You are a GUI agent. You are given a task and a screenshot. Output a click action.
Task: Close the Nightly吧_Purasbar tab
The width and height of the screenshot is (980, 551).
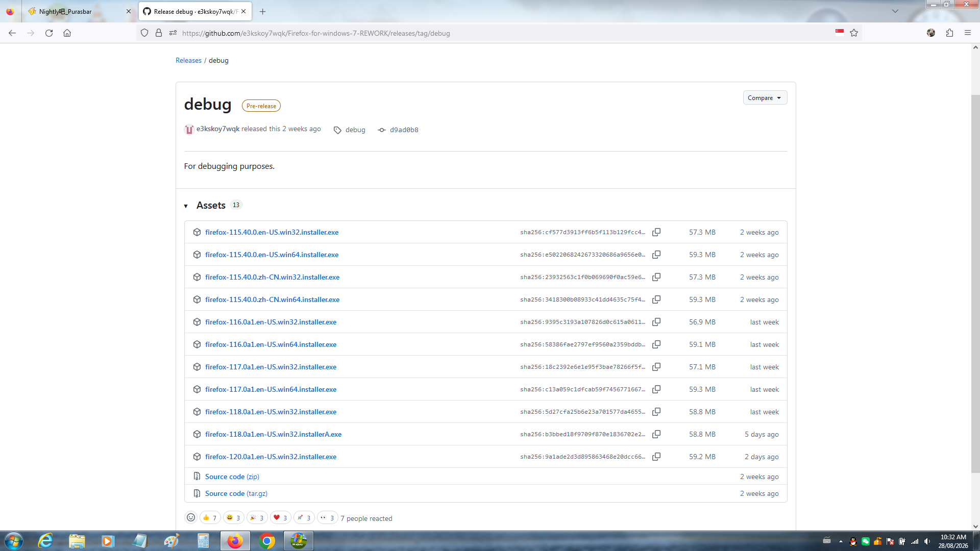(129, 11)
